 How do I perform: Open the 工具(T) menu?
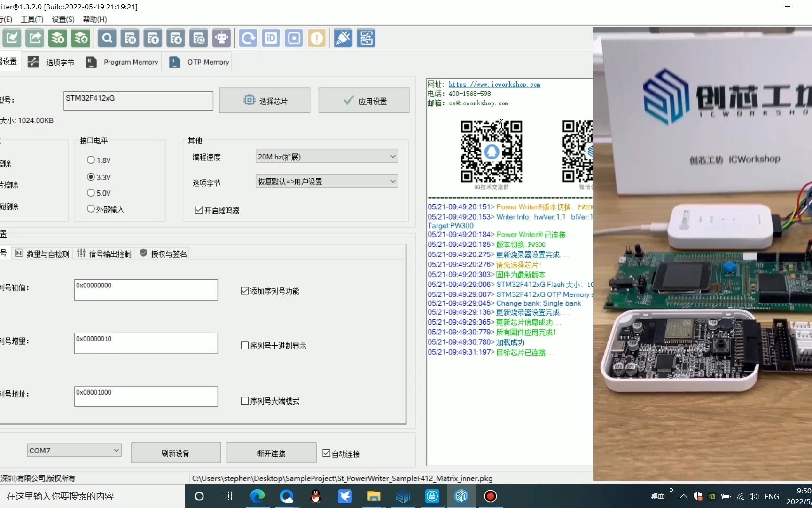tap(32, 19)
